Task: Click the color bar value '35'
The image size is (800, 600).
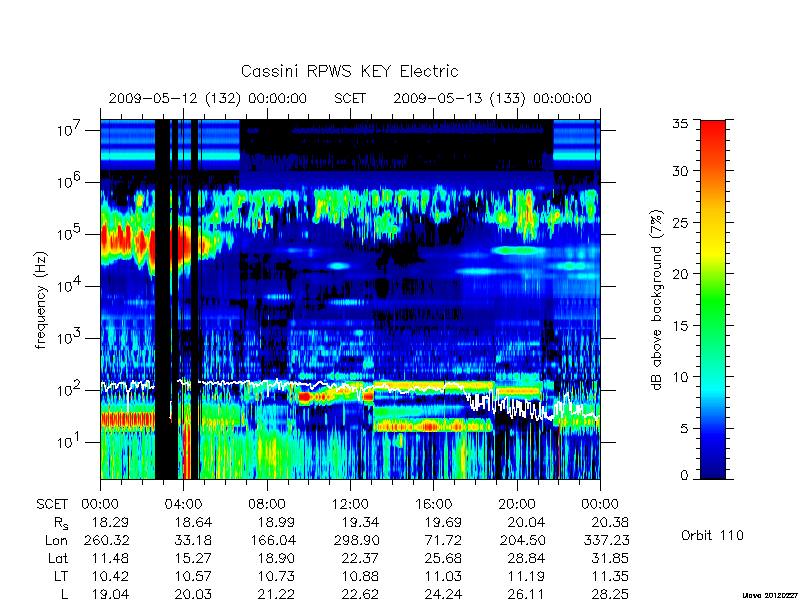Action: point(681,124)
